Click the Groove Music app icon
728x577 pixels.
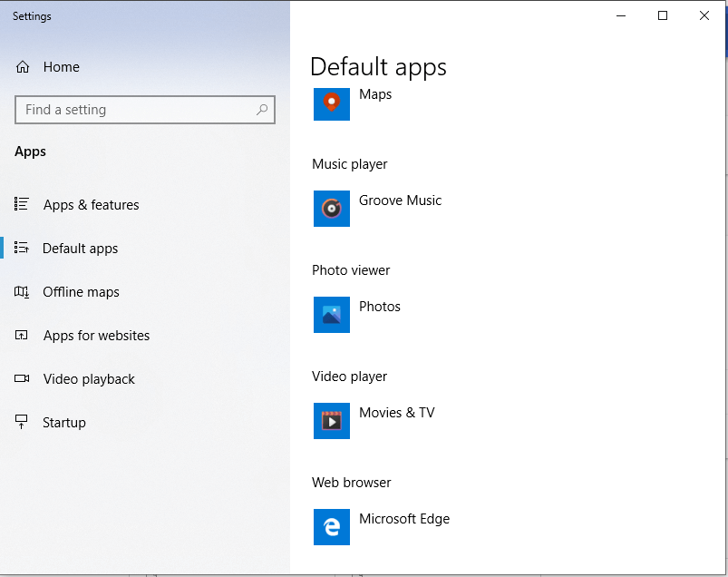tap(332, 209)
